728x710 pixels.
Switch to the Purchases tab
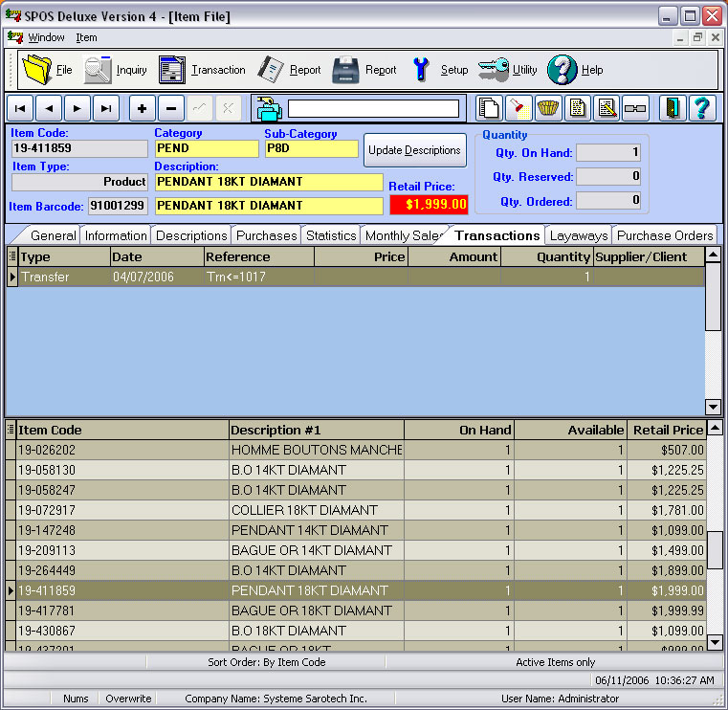click(x=267, y=236)
